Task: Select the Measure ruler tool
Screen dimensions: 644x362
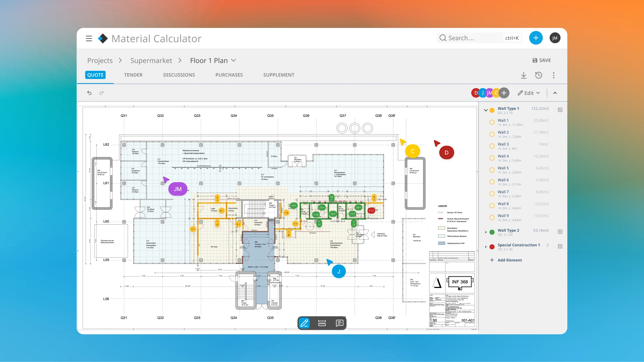Action: click(x=322, y=323)
